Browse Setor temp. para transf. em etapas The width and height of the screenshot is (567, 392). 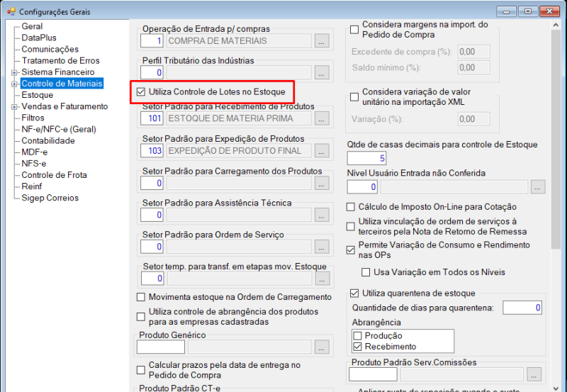tap(322, 279)
